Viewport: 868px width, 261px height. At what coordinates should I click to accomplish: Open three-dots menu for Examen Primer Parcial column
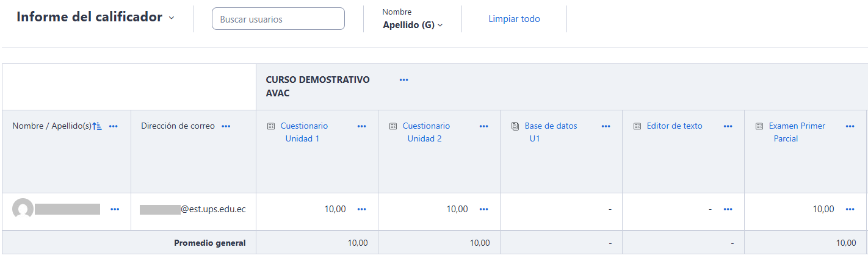point(850,126)
